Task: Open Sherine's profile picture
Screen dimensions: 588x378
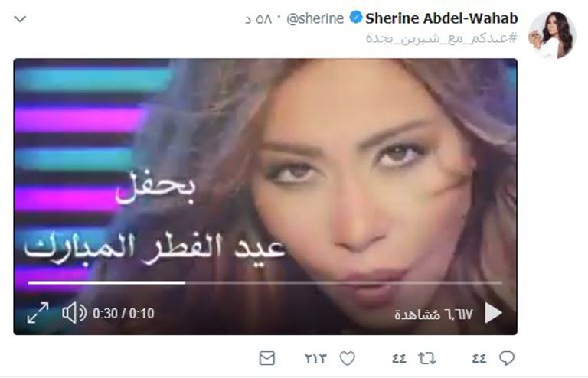Action: [552, 35]
